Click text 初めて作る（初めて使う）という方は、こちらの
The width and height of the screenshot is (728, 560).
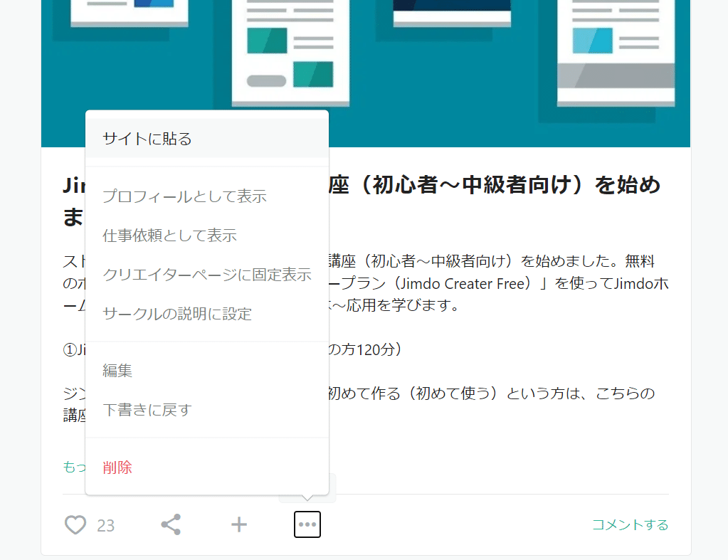[492, 393]
